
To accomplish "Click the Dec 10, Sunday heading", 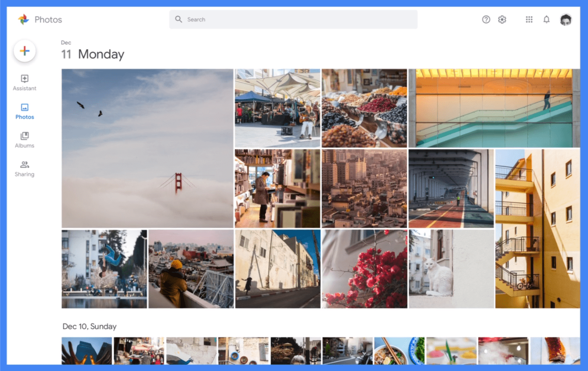I will click(x=89, y=326).
